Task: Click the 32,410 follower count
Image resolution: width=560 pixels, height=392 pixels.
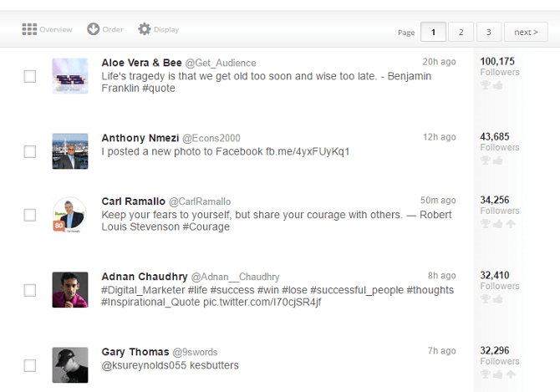Action: click(495, 275)
